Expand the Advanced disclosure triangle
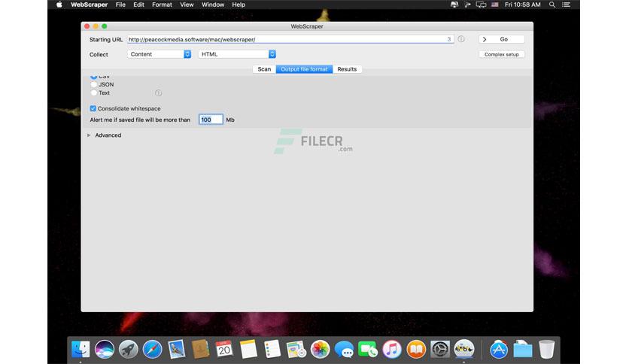Screen dimensions: 629x364 [x=89, y=135]
